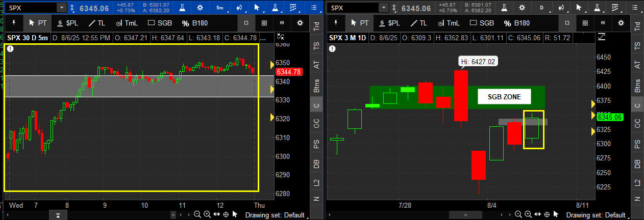
Task: Zoom out on the right chart
Action: tap(518, 215)
